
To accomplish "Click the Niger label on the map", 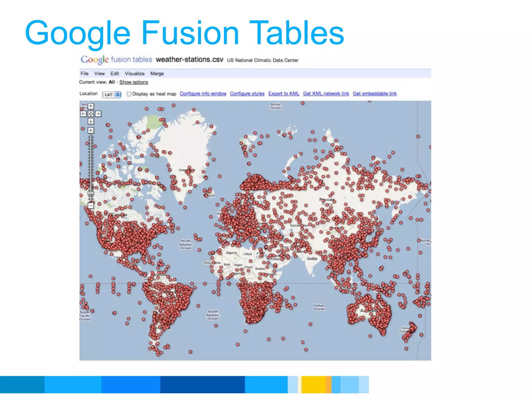I will coord(238,265).
